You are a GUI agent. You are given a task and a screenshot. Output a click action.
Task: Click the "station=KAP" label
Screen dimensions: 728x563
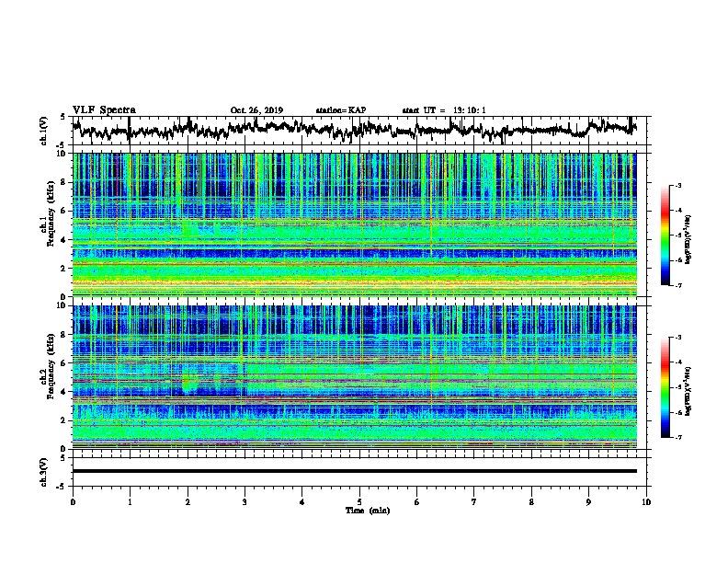(341, 110)
